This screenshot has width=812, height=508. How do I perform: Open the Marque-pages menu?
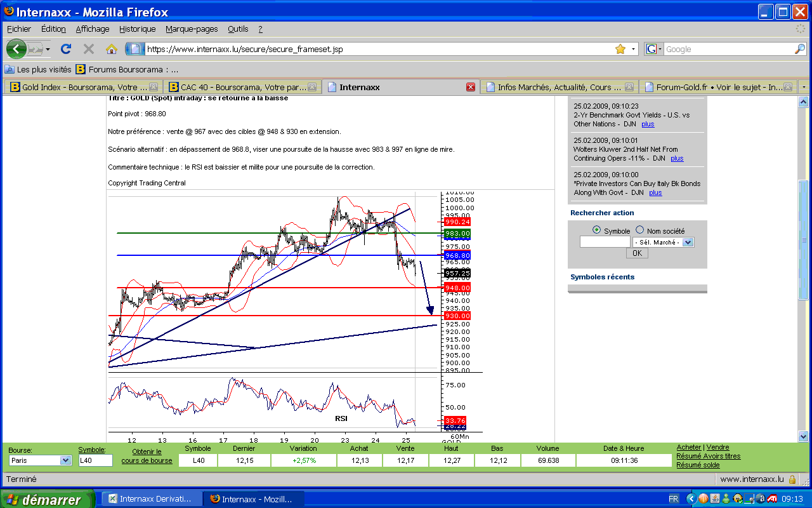(x=192, y=29)
